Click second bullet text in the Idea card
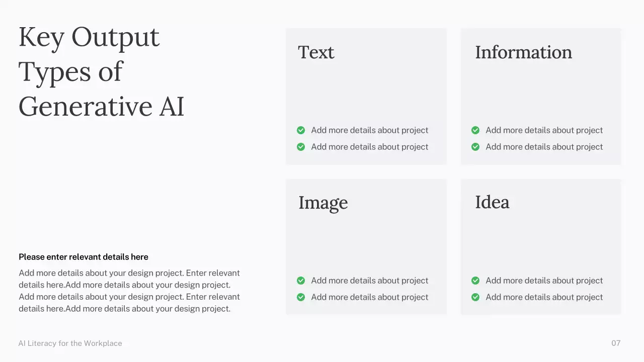Viewport: 644px width, 362px height. (x=544, y=297)
